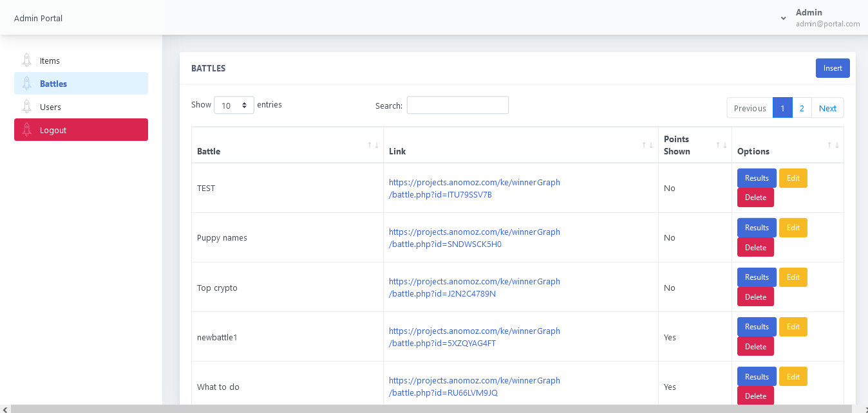Go to page 2 of battles

click(802, 108)
